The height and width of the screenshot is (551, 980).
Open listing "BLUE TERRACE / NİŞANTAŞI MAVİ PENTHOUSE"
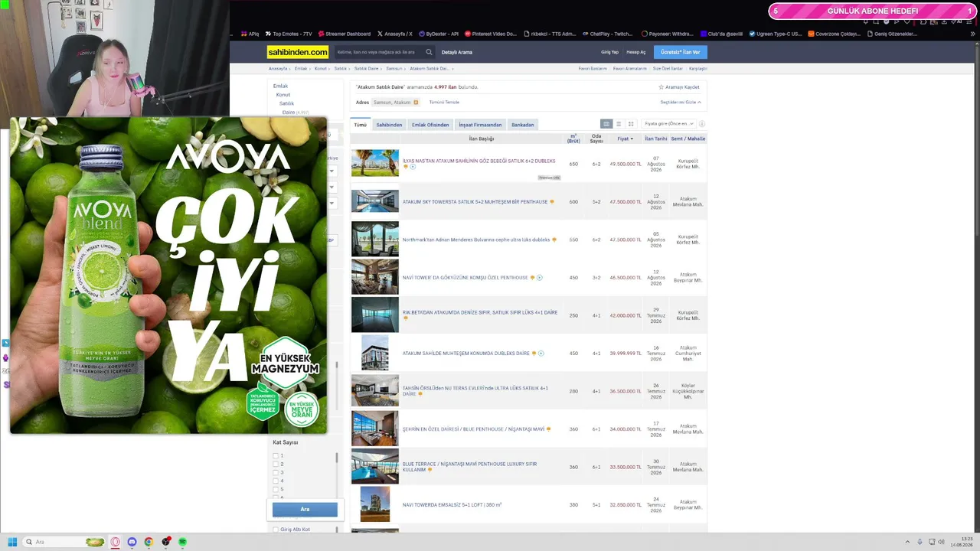469,467
